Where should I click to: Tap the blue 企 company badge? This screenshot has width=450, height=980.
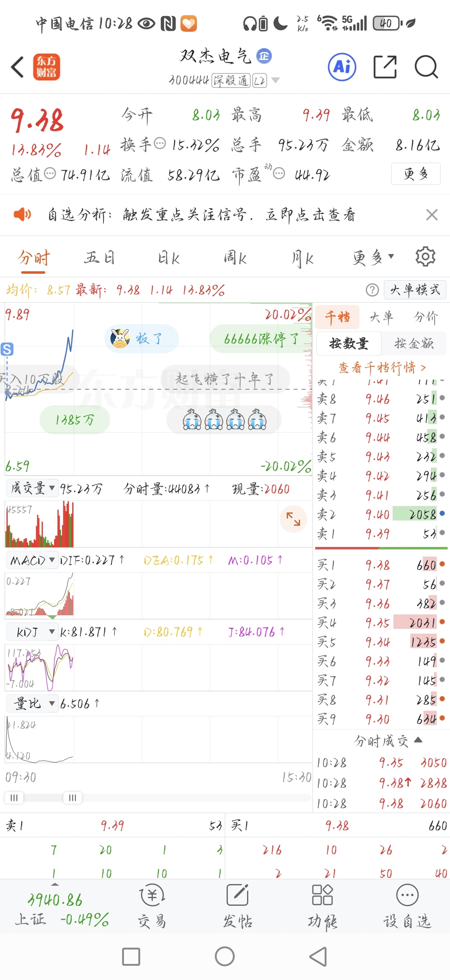264,56
